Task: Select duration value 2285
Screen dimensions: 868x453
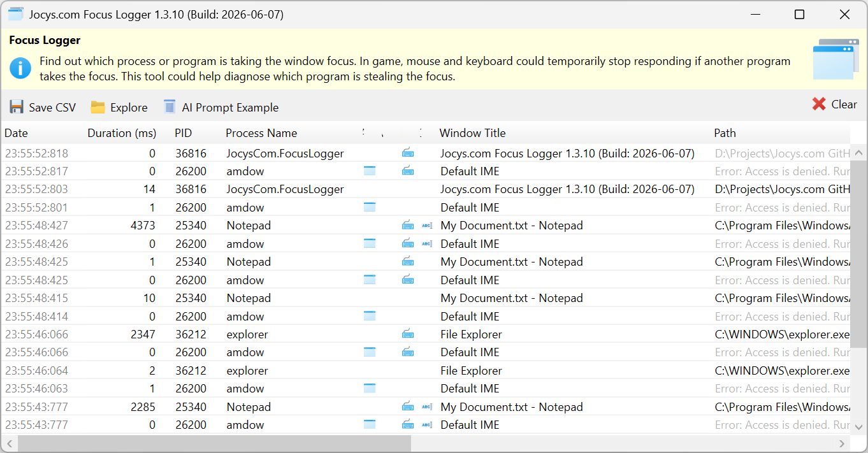Action: [143, 406]
